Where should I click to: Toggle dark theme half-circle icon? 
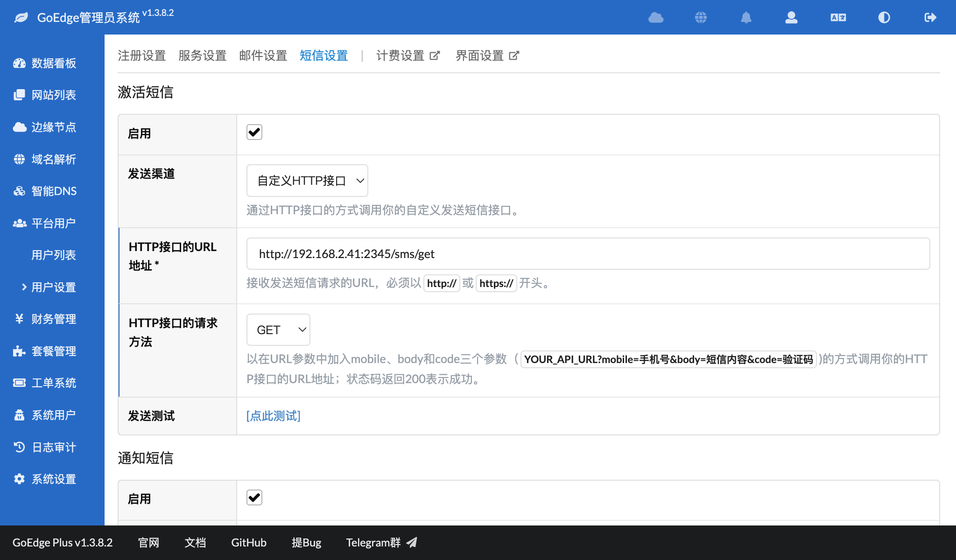(x=884, y=18)
